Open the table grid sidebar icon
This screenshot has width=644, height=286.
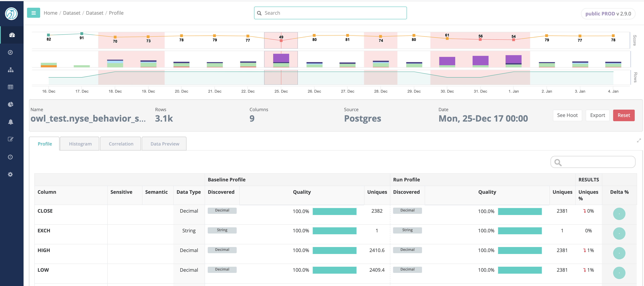click(x=10, y=87)
